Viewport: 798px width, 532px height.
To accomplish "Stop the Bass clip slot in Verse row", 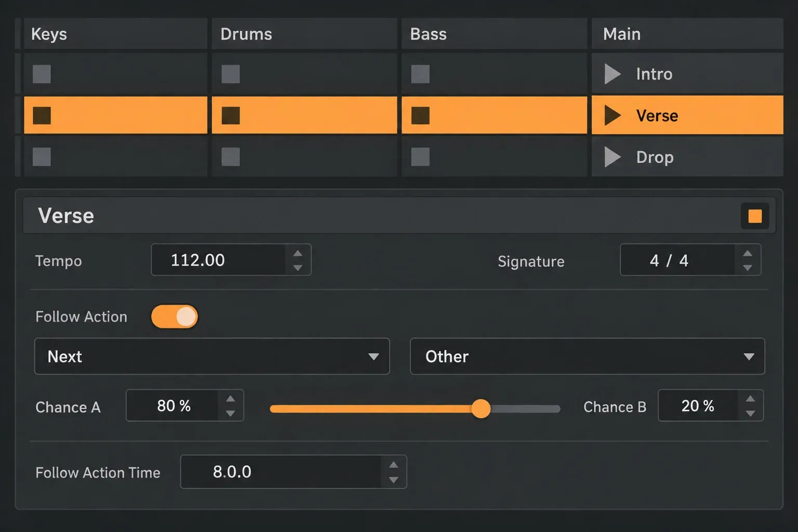I will click(420, 115).
